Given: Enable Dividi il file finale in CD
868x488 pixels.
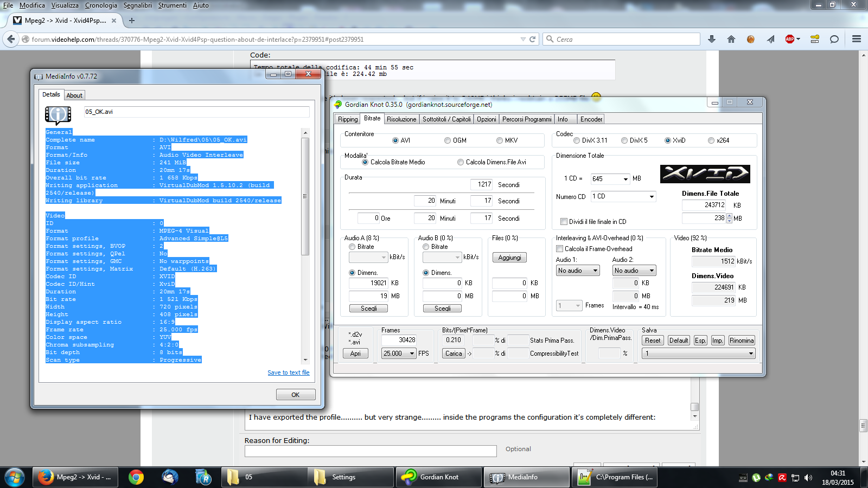Looking at the screenshot, I should pyautogui.click(x=564, y=222).
